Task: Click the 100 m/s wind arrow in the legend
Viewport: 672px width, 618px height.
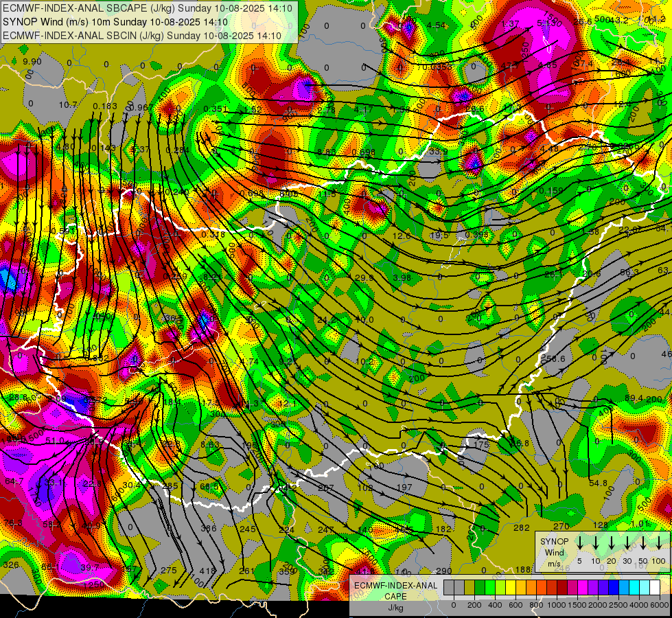Action: coord(659,543)
